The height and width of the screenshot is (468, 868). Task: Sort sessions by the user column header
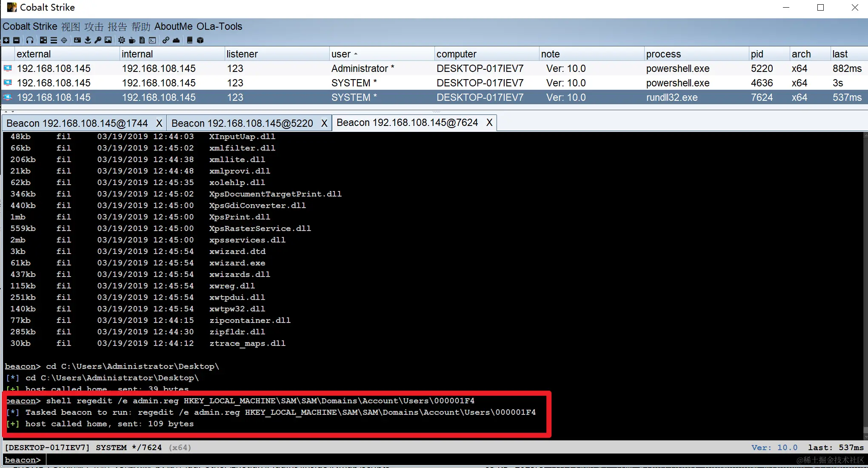[341, 54]
